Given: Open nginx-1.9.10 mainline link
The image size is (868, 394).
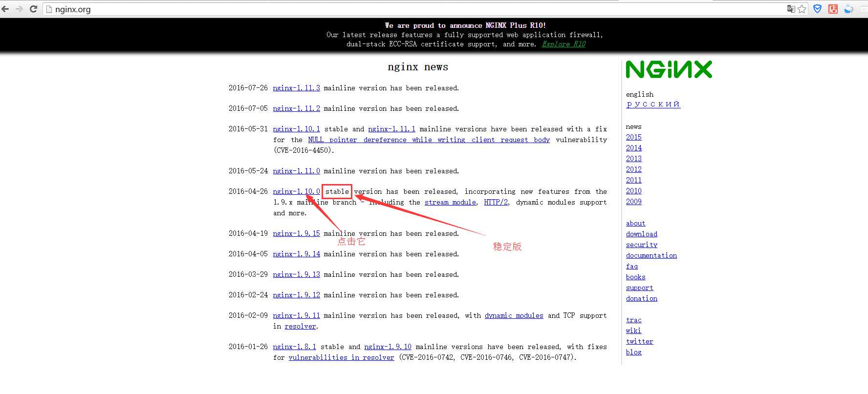Looking at the screenshot, I should pyautogui.click(x=388, y=347).
